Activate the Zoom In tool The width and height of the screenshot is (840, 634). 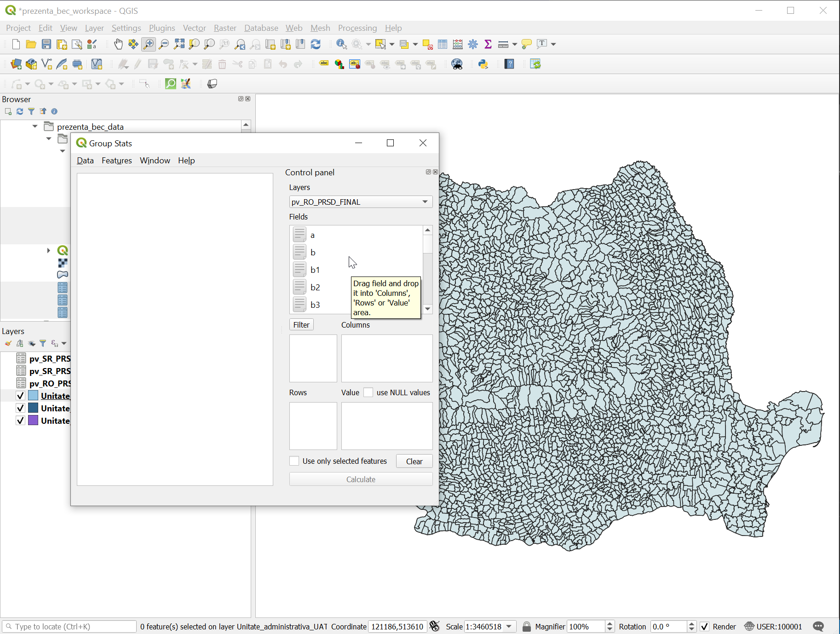tap(148, 44)
